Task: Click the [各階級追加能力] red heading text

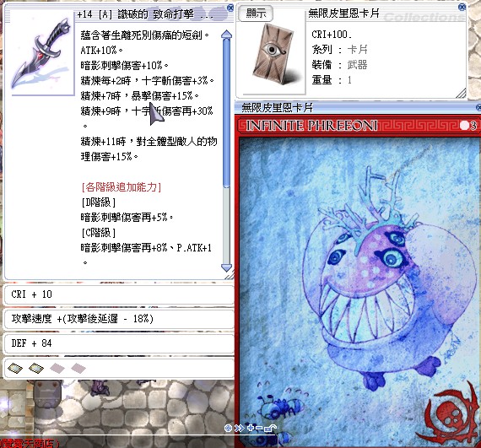Action: pos(122,187)
